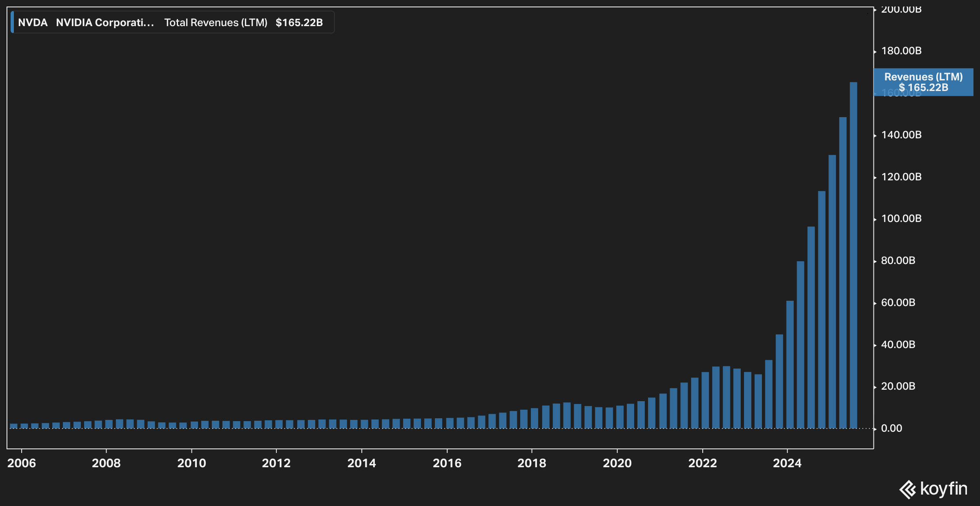Click the 40.00B y-axis label
Image resolution: width=980 pixels, height=506 pixels.
(x=898, y=344)
